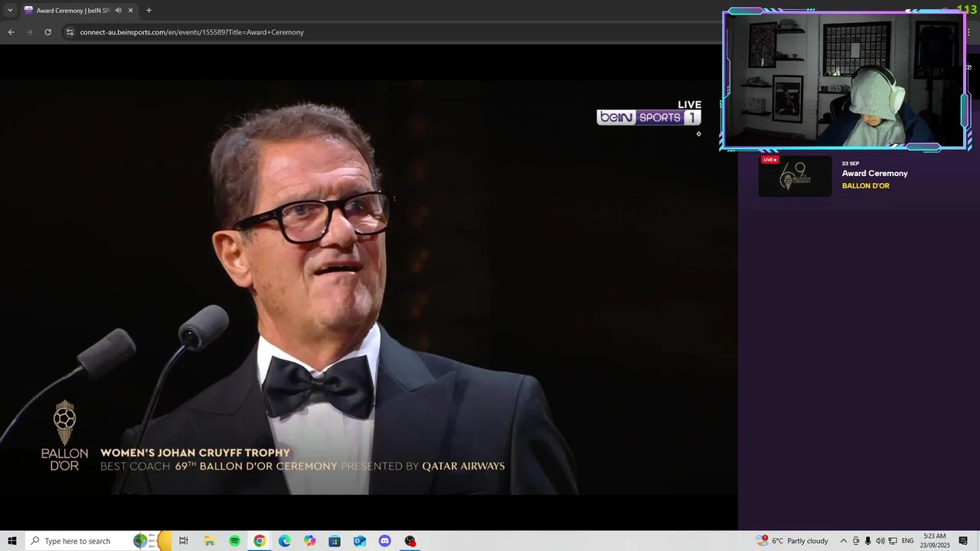Open Microsoft Edge from taskbar
Screen dimensions: 980x551
pyautogui.click(x=285, y=541)
